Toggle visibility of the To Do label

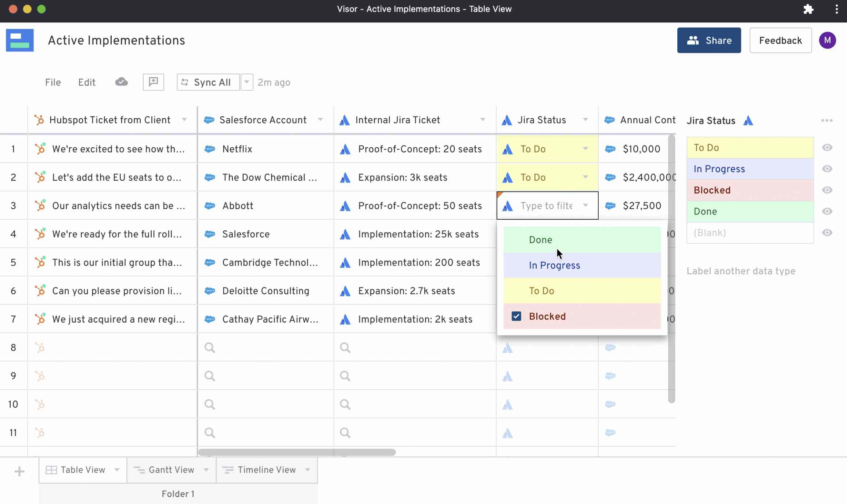click(827, 147)
